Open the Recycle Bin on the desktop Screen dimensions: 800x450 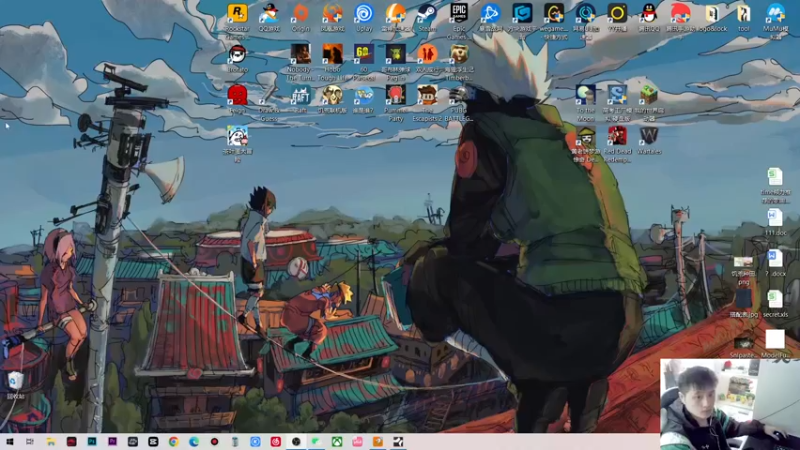tap(15, 381)
